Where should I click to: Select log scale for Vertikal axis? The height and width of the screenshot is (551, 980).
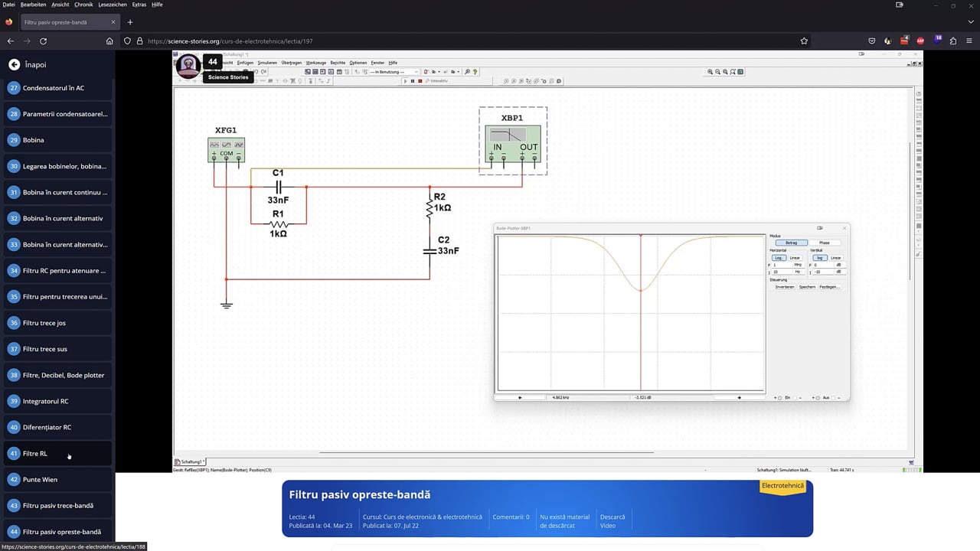coord(820,258)
